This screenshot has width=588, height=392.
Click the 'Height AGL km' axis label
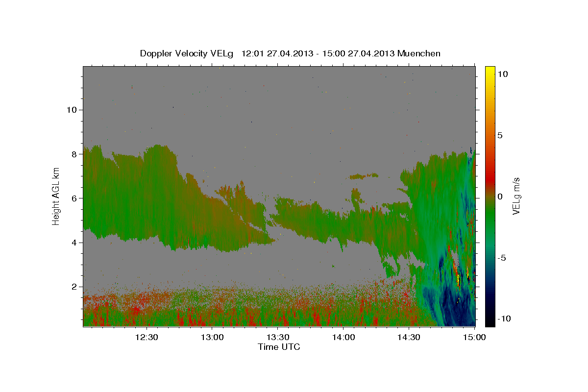(x=56, y=196)
